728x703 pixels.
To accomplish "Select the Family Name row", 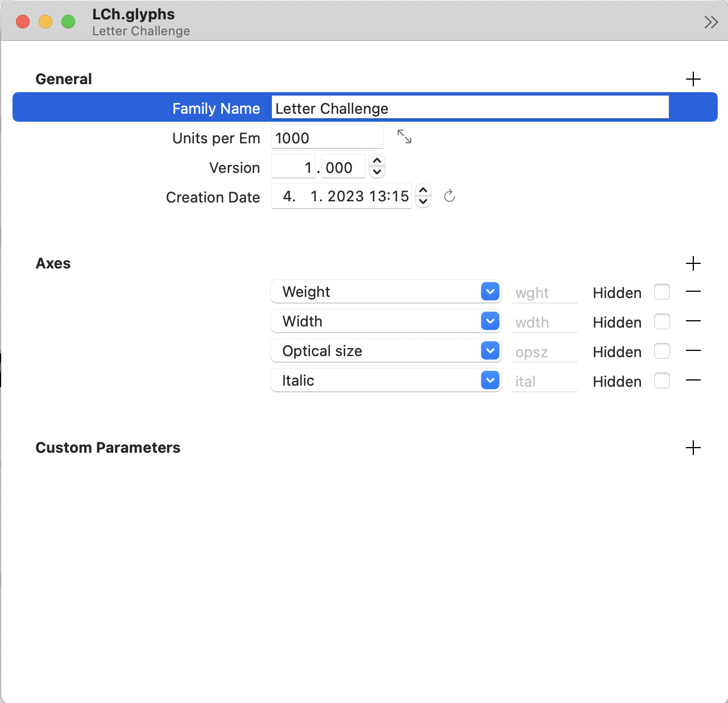I will click(216, 108).
